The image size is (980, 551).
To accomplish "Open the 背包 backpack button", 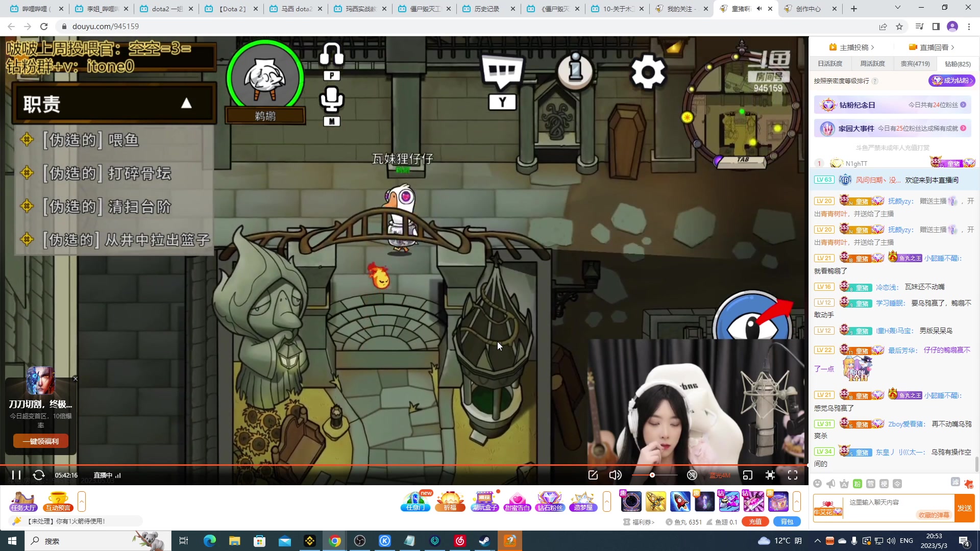I will click(787, 521).
